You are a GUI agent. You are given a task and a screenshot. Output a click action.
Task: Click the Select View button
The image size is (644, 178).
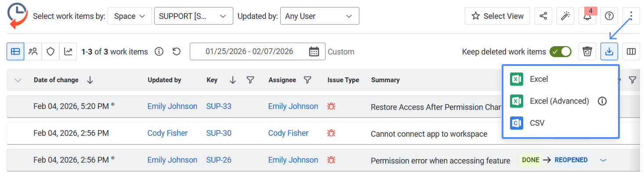(497, 16)
